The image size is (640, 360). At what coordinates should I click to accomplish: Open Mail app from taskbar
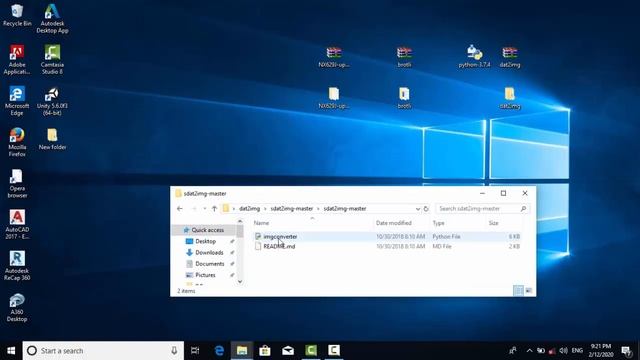[x=288, y=351]
